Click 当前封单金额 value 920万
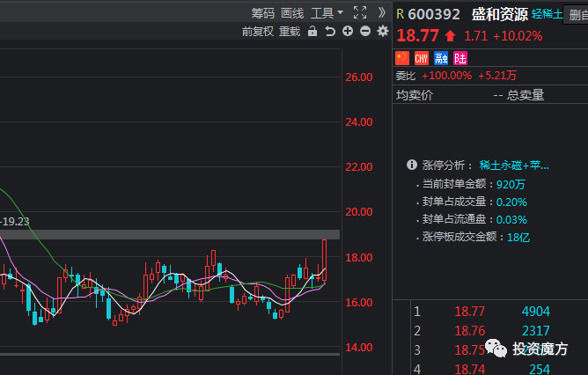Screen dimensions: 588x375 511,185
